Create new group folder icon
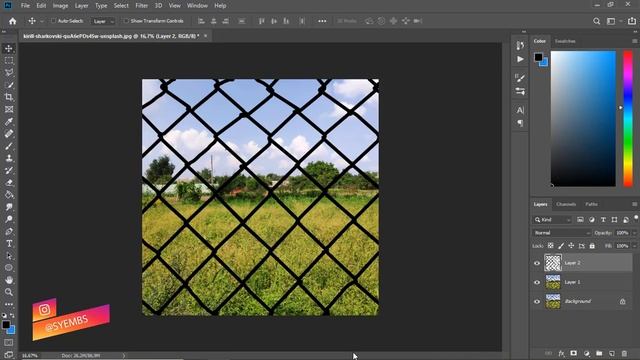 (x=599, y=353)
